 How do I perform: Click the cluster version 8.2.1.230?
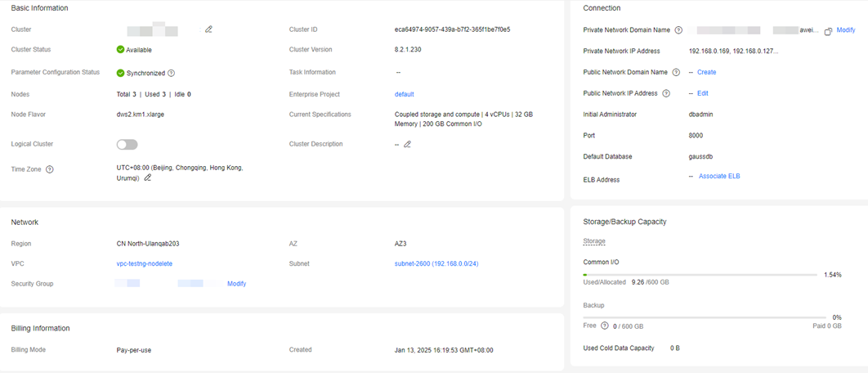[x=408, y=49]
